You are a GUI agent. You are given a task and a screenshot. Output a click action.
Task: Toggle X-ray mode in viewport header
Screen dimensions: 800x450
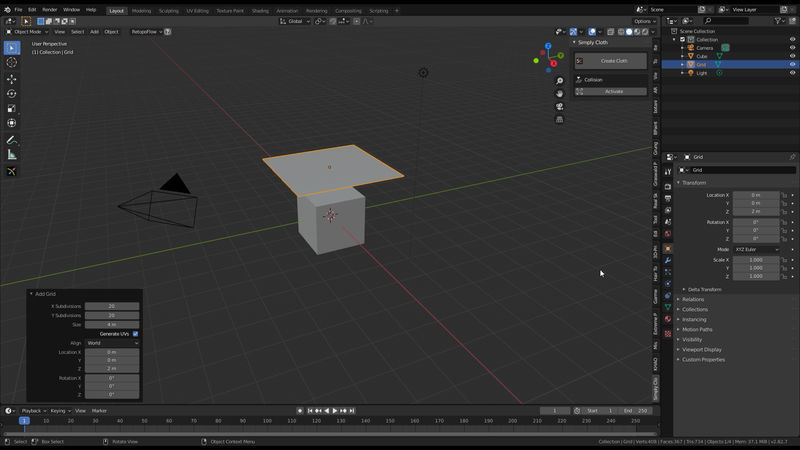click(x=611, y=32)
